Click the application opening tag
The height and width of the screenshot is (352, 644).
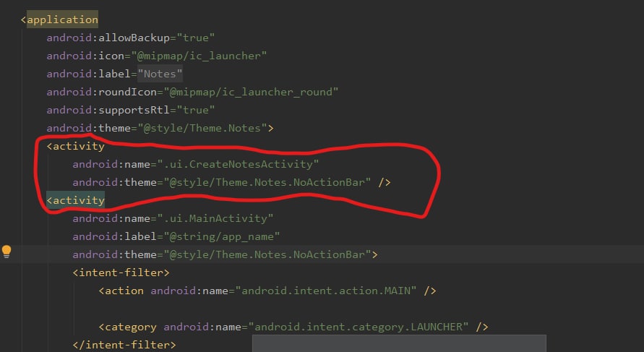pyautogui.click(x=59, y=20)
